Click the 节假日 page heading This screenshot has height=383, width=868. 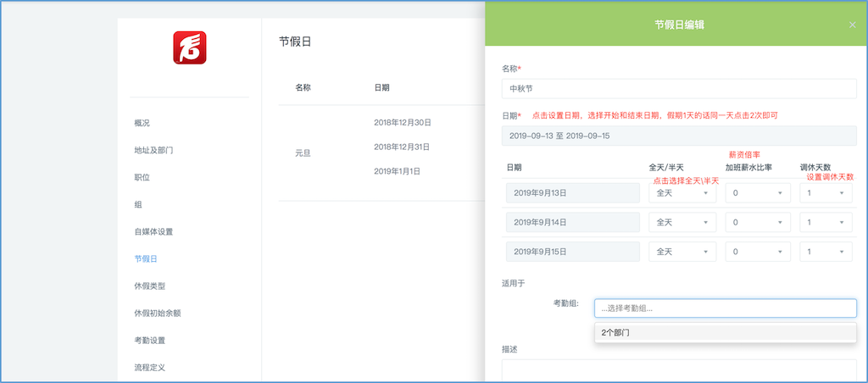click(295, 42)
